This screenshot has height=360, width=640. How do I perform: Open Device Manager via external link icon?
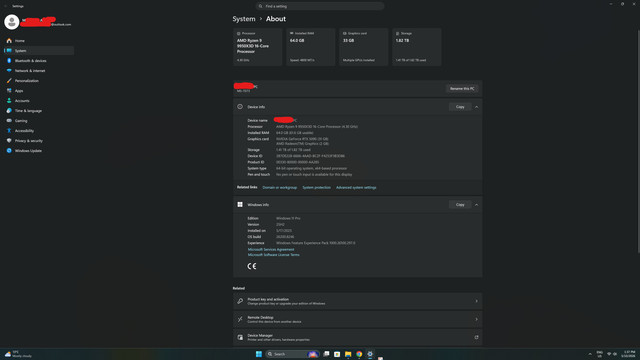(476, 337)
